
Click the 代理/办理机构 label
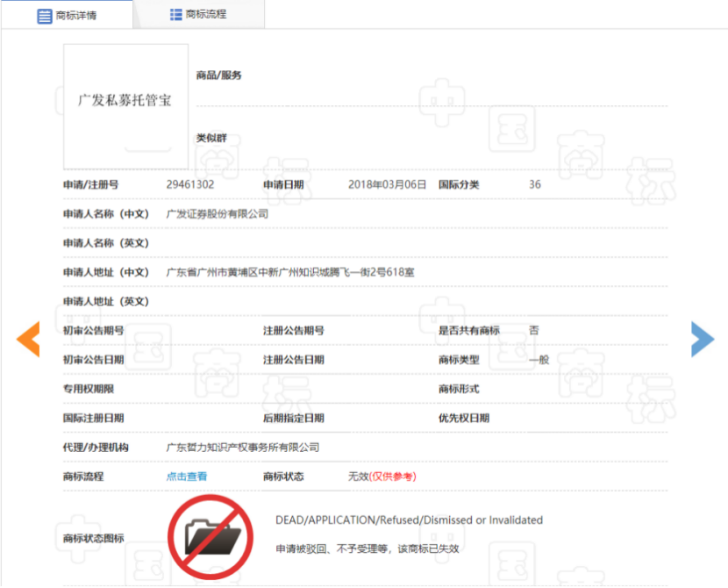(96, 448)
